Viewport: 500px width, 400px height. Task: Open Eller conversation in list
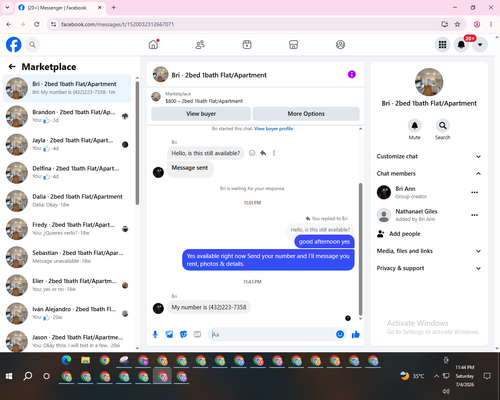coord(67,285)
